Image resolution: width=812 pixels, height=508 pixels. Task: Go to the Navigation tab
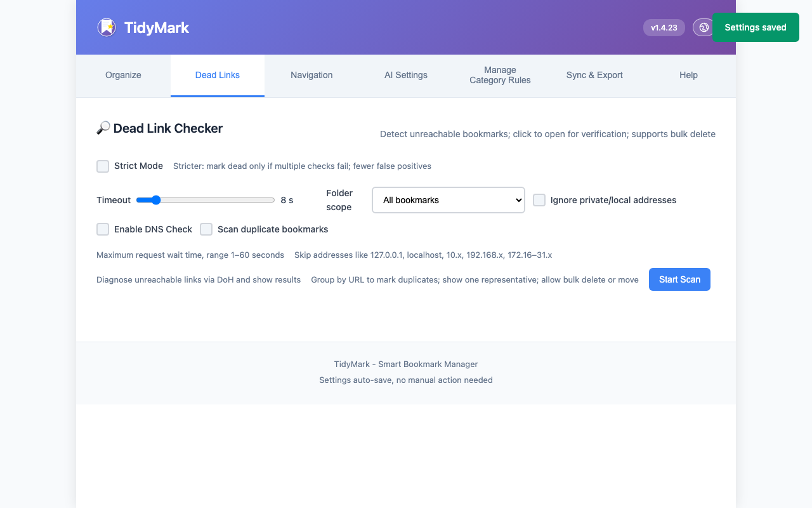point(311,75)
